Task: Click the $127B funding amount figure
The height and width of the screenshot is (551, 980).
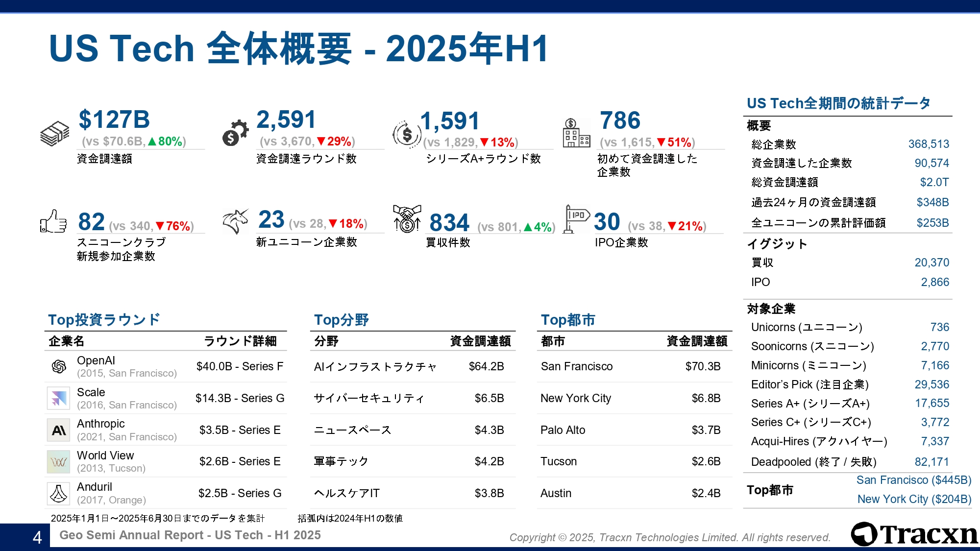Action: click(x=114, y=120)
